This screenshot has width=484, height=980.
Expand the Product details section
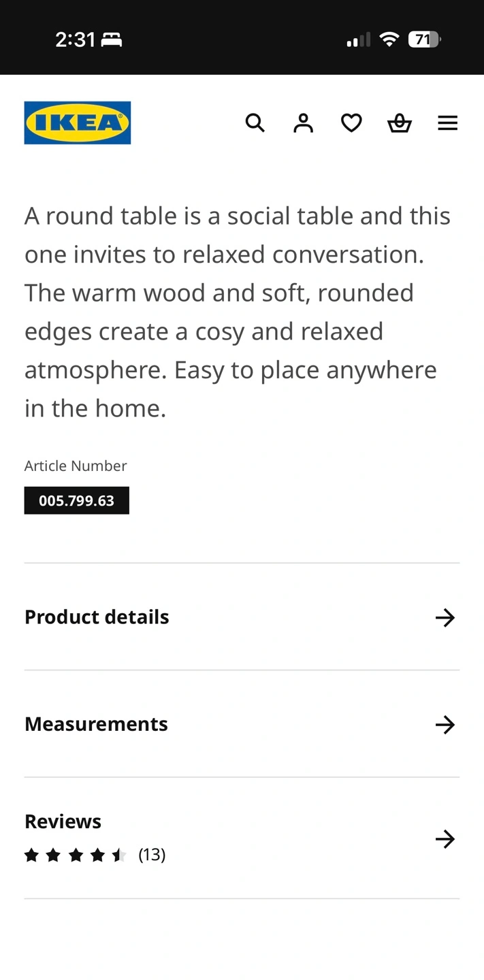pos(97,617)
